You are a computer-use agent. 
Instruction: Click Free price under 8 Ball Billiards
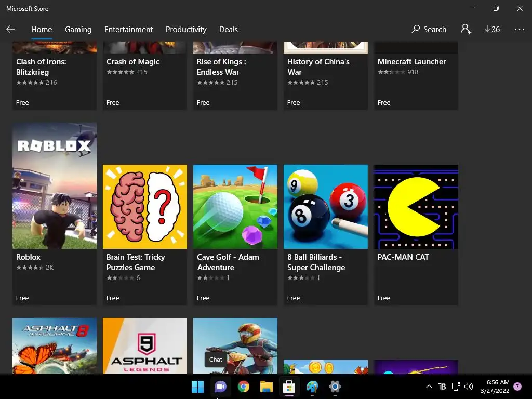(x=294, y=298)
